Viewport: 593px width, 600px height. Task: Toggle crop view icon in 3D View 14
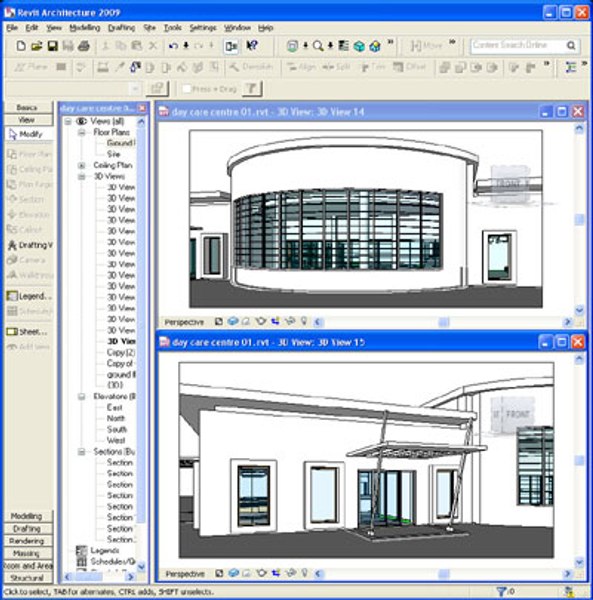(261, 321)
